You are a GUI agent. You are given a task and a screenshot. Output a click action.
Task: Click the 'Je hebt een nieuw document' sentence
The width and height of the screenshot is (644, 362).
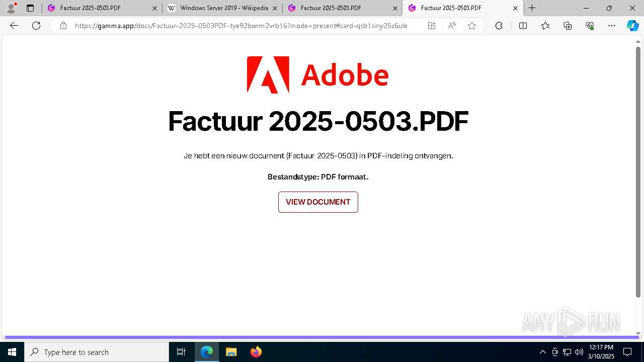pos(318,156)
